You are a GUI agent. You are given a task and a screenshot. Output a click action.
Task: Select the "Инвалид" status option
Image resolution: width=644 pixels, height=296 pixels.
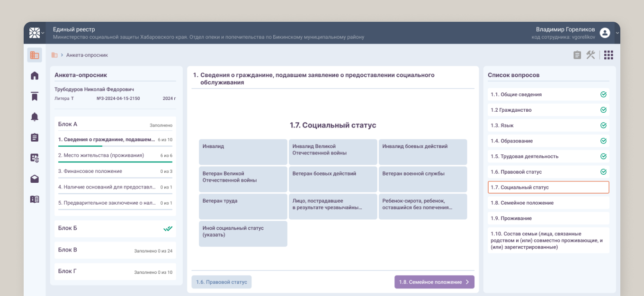[243, 152]
